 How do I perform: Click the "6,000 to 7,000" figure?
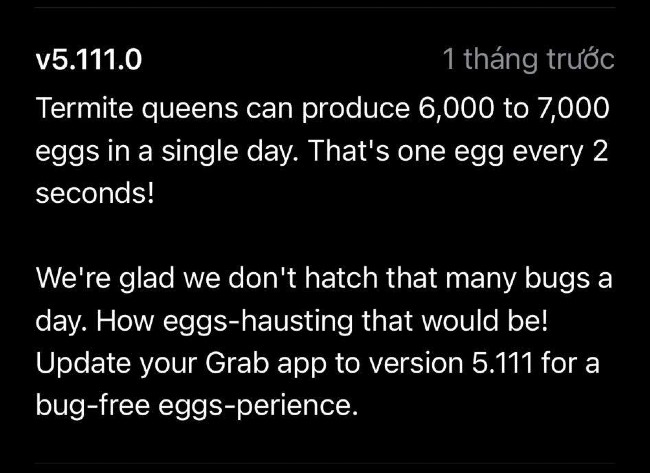pyautogui.click(x=514, y=109)
